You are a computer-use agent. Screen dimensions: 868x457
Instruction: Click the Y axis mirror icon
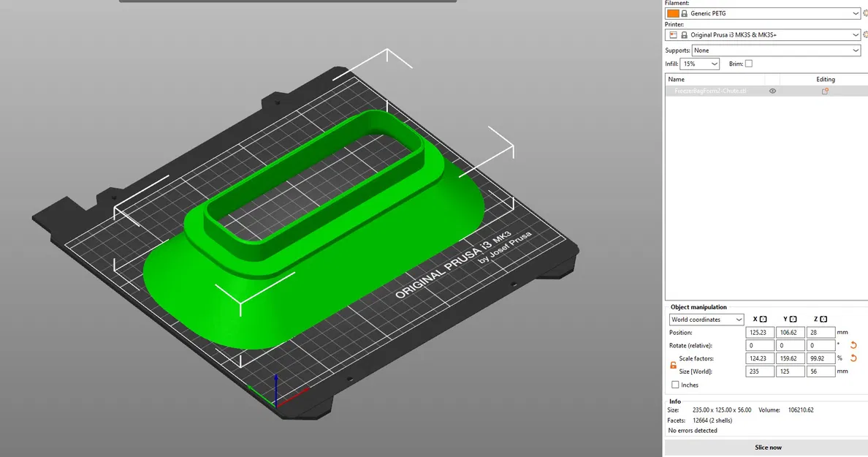point(793,319)
